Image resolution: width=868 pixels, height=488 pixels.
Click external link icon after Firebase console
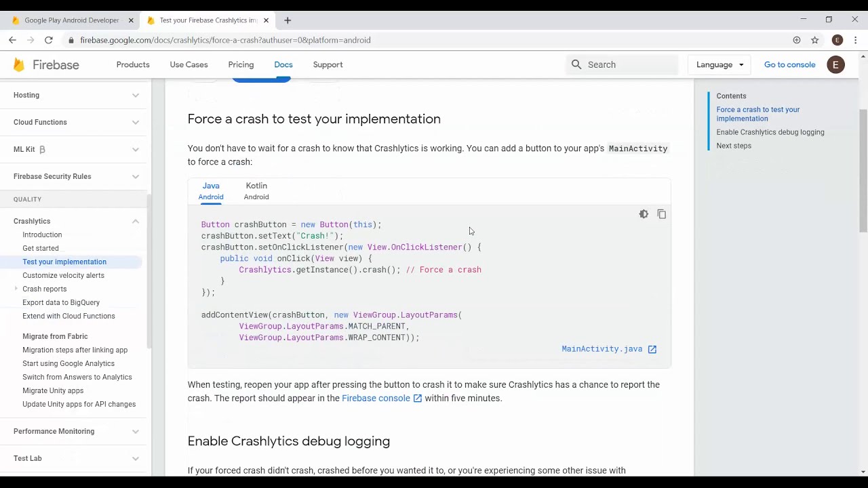pyautogui.click(x=418, y=399)
